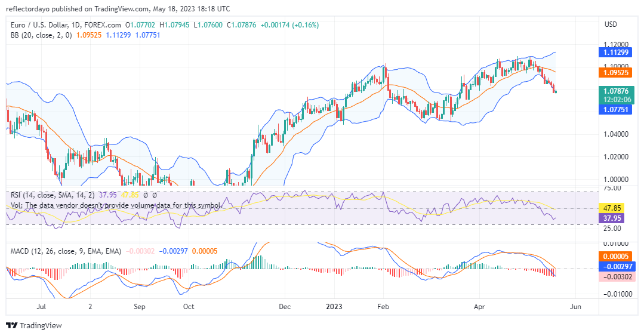Screen dimensions: 644x336
Task: Click the yellow 47.85 RSI value tag
Action: [611, 208]
